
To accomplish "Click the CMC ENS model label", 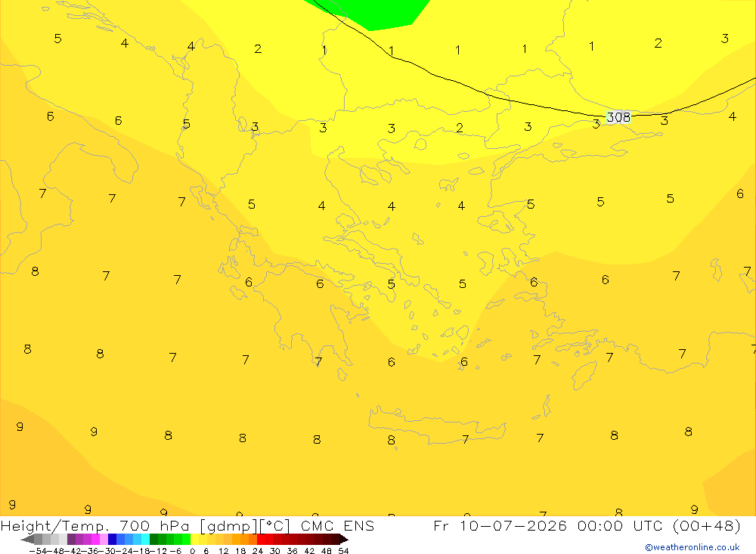I will pyautogui.click(x=337, y=525).
